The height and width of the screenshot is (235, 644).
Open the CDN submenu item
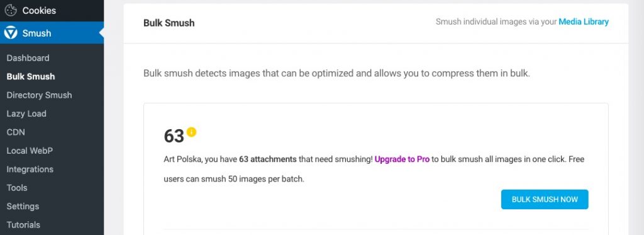(x=16, y=132)
